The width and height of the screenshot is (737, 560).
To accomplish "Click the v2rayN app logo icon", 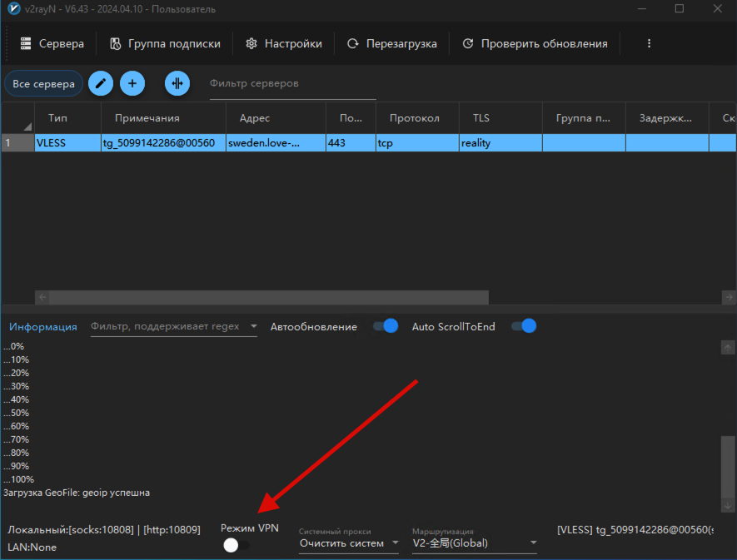I will (x=13, y=8).
